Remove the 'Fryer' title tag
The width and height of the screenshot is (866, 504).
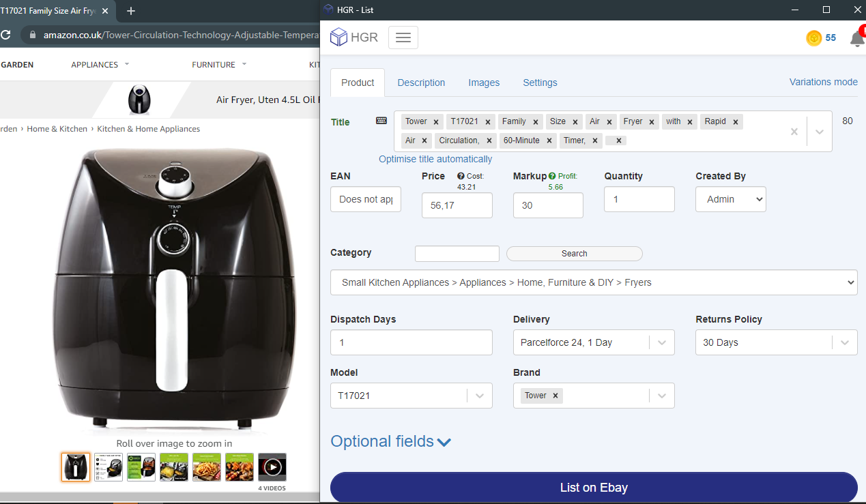pyautogui.click(x=652, y=122)
